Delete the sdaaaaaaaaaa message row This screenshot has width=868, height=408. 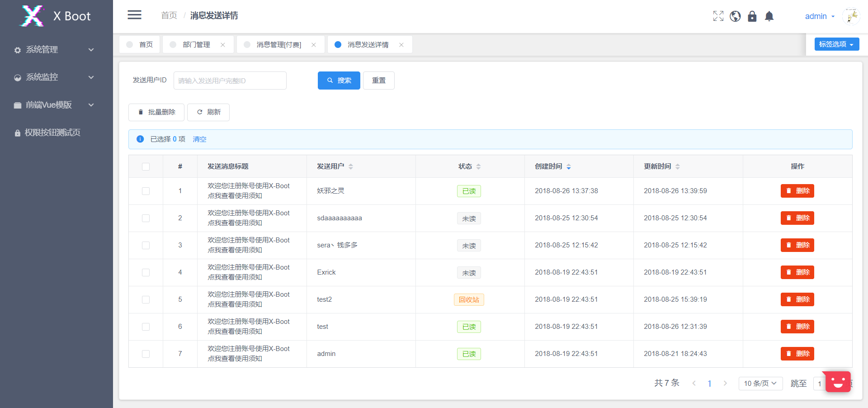point(797,218)
